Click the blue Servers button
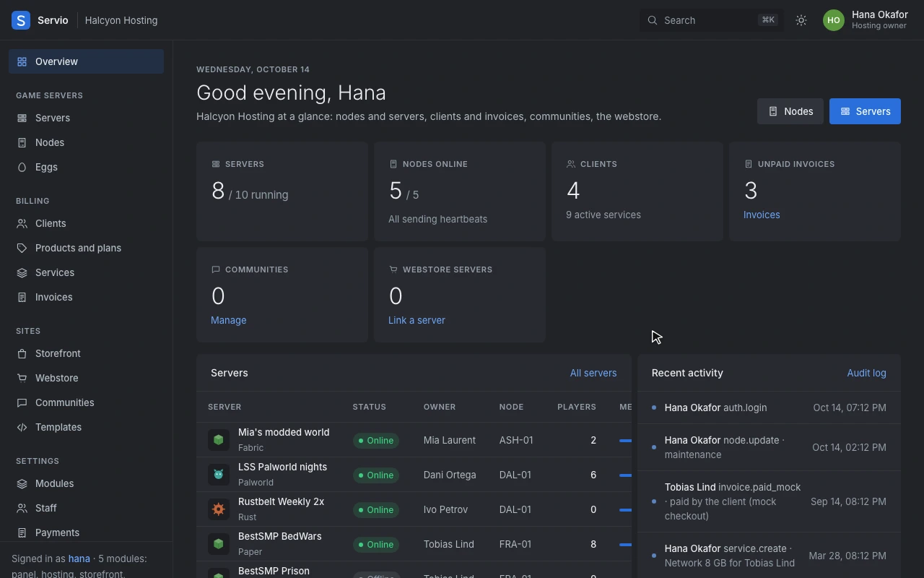The image size is (924, 578). click(865, 111)
